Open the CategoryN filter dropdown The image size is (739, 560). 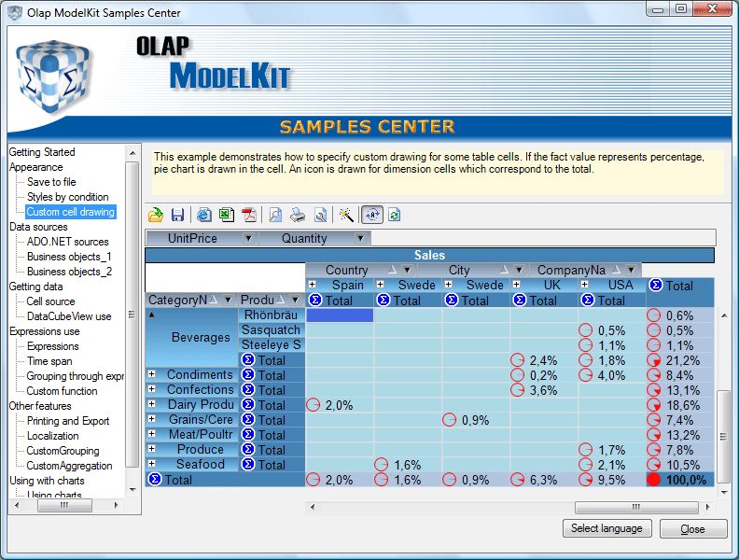(228, 300)
